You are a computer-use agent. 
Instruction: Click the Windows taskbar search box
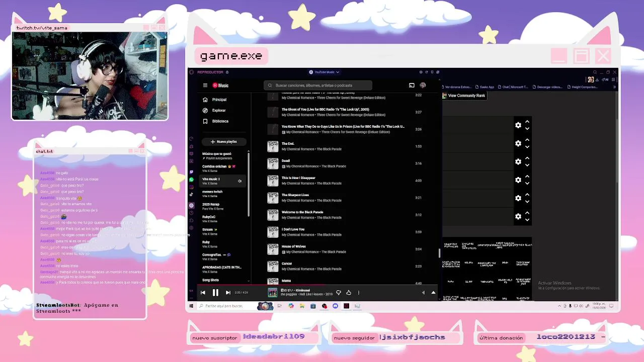tap(226, 306)
